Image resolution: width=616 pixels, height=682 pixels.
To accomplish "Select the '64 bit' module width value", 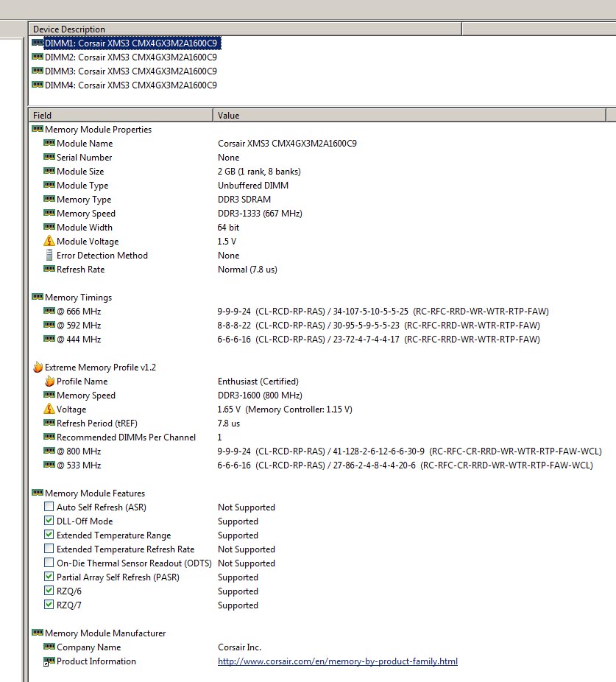I will tap(228, 228).
